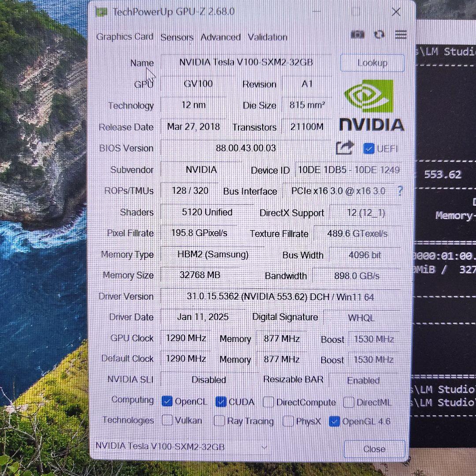Image resolution: width=476 pixels, height=476 pixels.
Task: Click the Close button
Action: point(374,449)
